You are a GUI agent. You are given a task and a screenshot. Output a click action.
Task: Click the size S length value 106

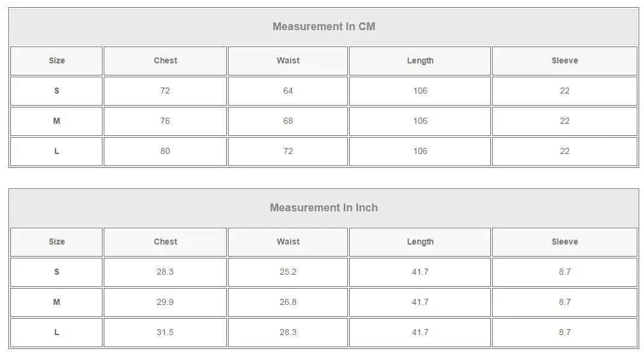coord(420,91)
